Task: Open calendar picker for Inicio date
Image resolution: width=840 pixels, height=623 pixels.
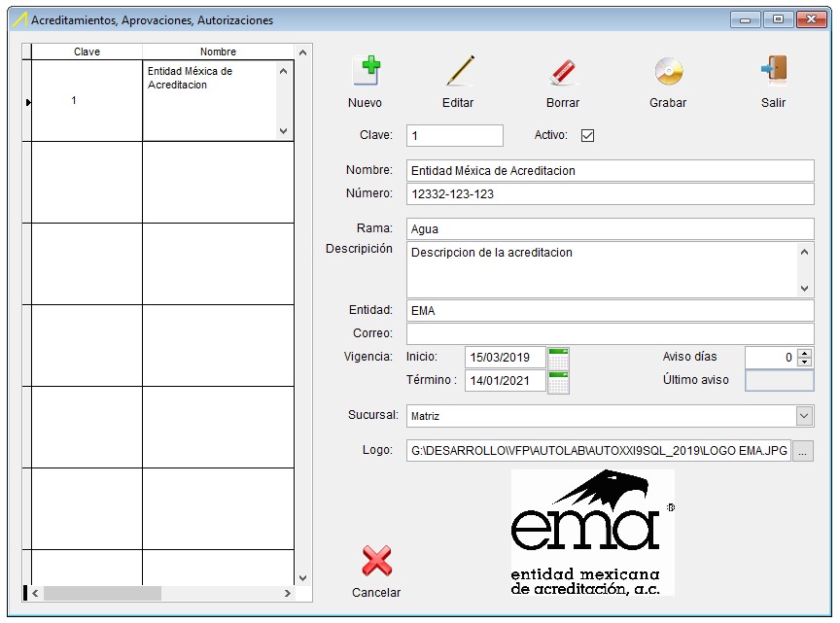Action: [x=558, y=359]
